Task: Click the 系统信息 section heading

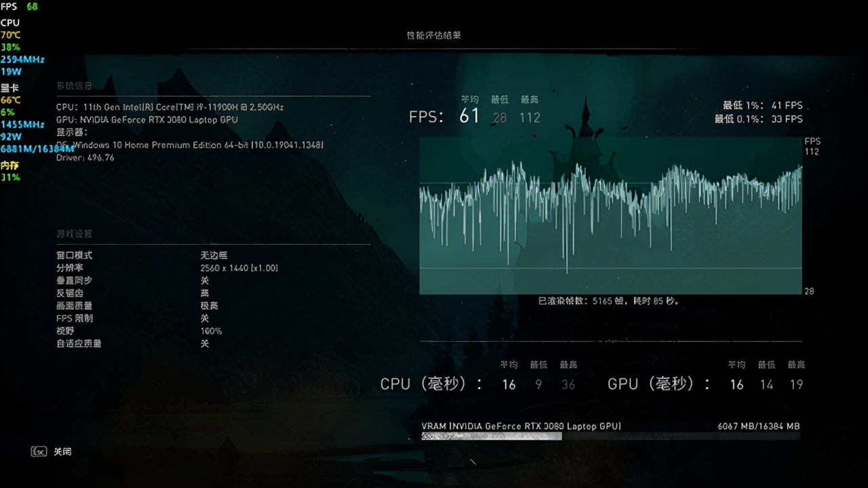Action: click(x=74, y=86)
